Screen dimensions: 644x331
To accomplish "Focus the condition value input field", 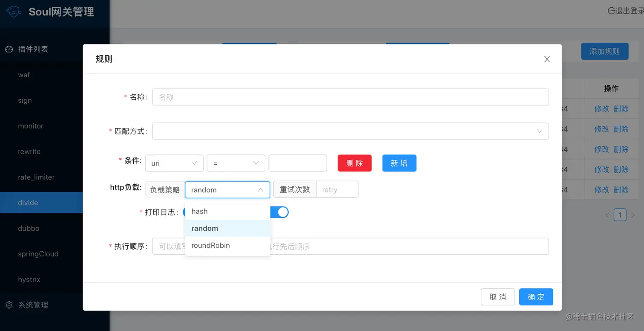I will point(298,163).
